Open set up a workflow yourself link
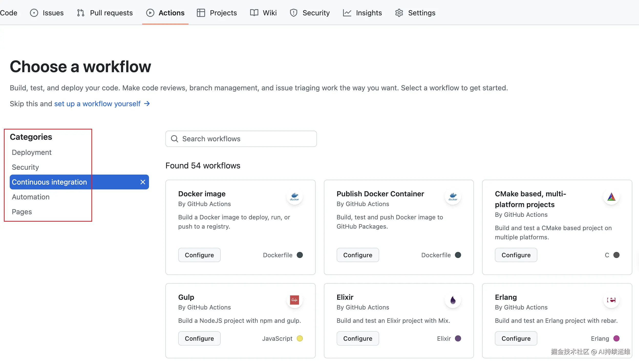Image resolution: width=639 pixels, height=364 pixels. (x=97, y=104)
